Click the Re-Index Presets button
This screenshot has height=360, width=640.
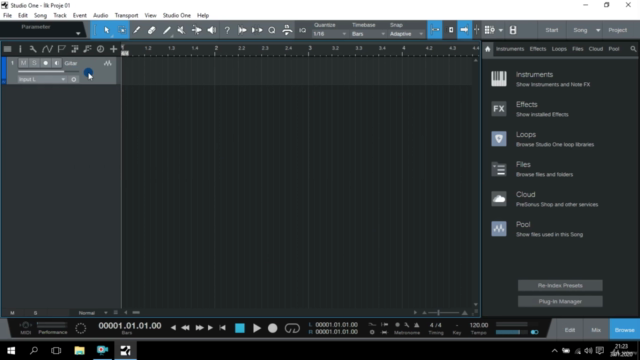[x=560, y=286]
